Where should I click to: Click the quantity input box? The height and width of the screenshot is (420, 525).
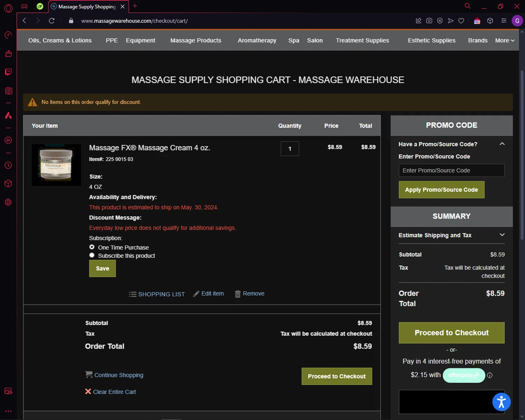pos(290,149)
